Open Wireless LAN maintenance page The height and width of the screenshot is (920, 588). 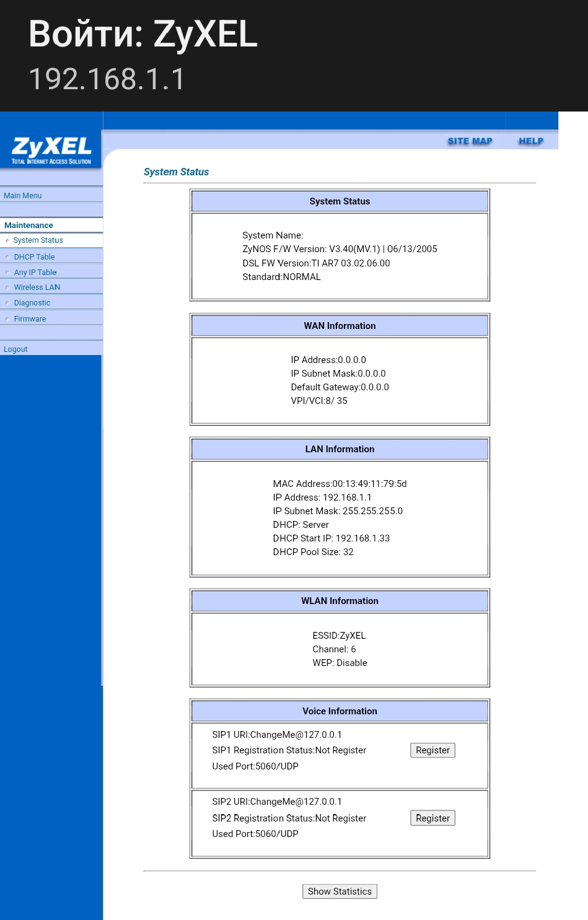37,287
